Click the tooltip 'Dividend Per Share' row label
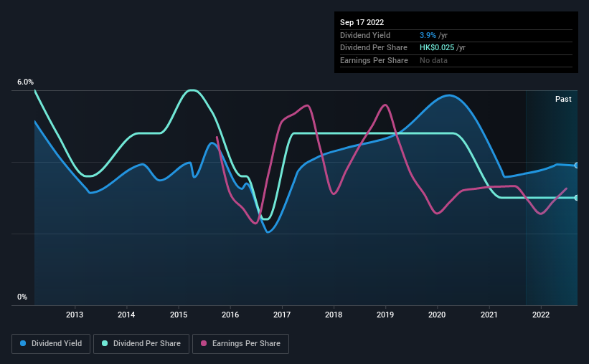Viewport: 589px width, 364px height. tap(373, 48)
